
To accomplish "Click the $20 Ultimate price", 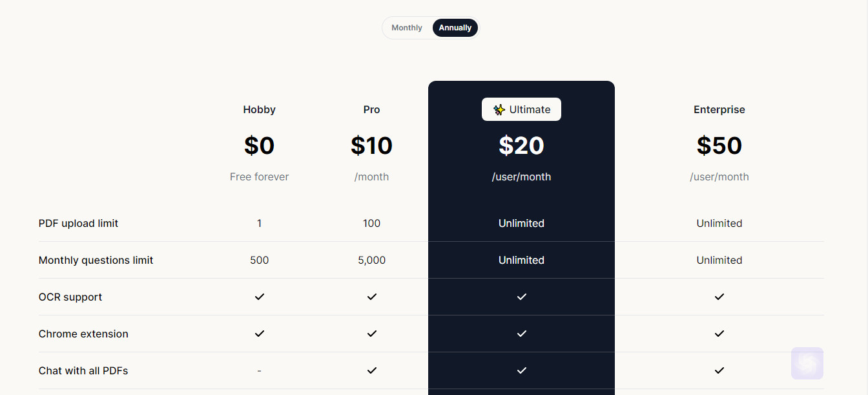I will pos(521,145).
